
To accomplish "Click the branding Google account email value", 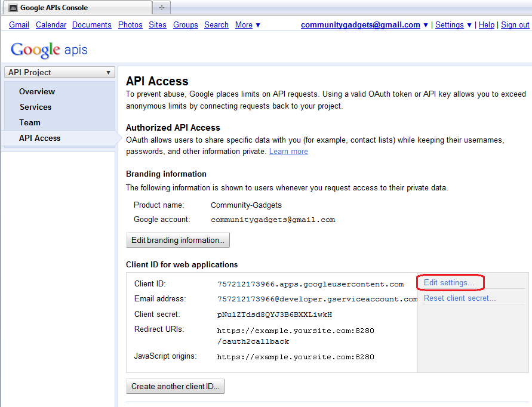I will (x=273, y=220).
